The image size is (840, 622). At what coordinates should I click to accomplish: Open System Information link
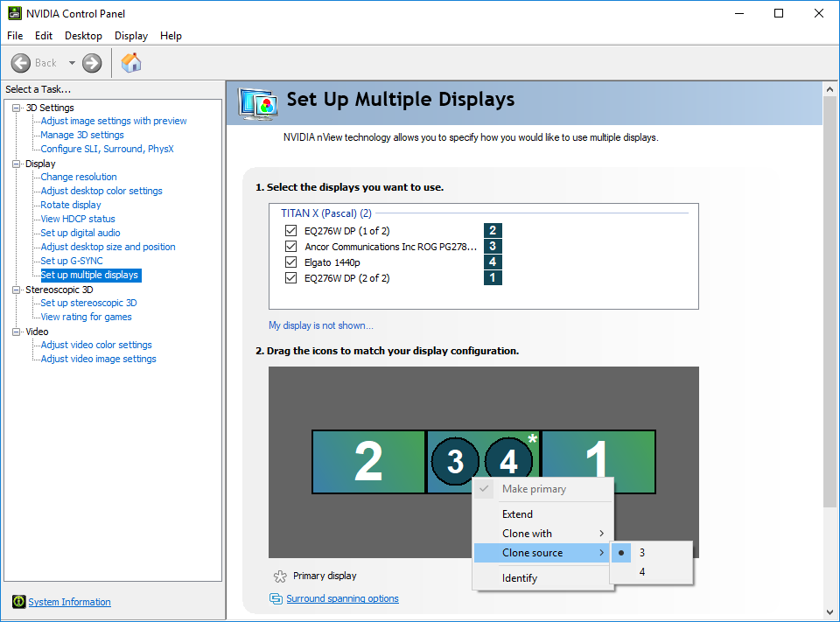pyautogui.click(x=70, y=602)
